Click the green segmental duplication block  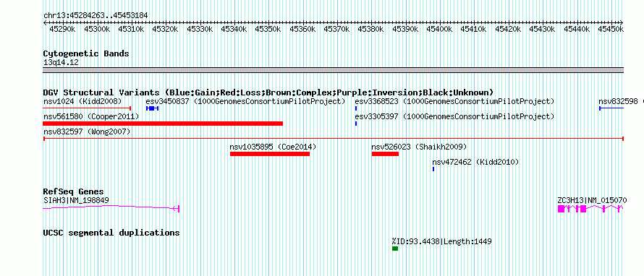(x=395, y=249)
